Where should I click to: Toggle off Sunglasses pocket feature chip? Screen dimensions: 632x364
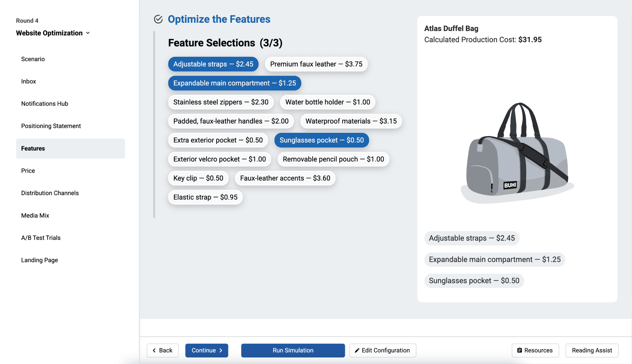321,140
